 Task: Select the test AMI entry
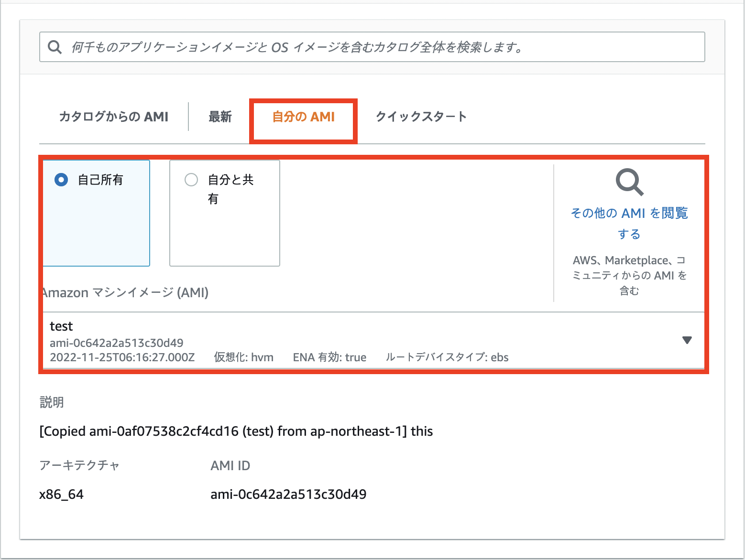point(287,340)
